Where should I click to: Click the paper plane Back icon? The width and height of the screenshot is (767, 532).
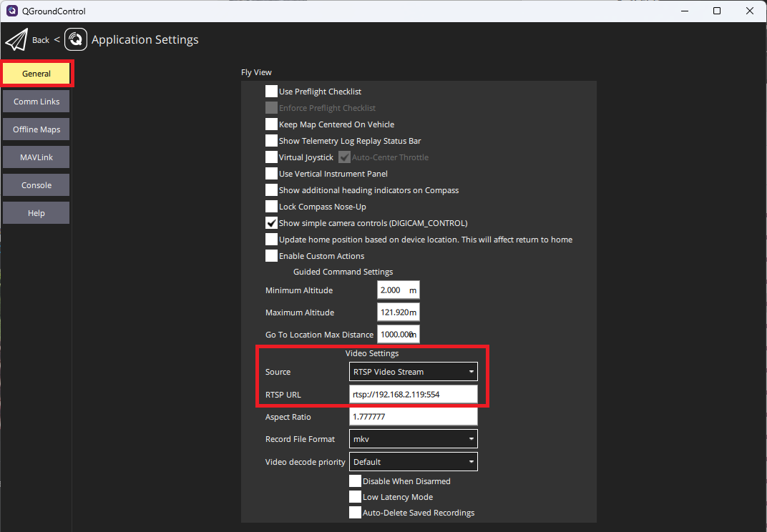(16, 40)
